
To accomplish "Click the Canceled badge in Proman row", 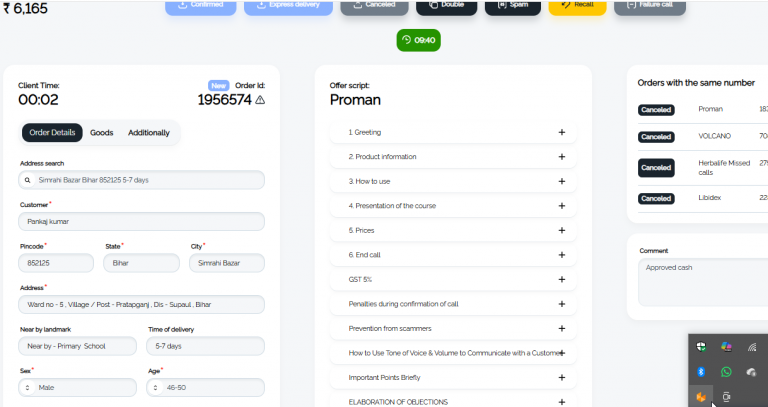I will 656,110.
